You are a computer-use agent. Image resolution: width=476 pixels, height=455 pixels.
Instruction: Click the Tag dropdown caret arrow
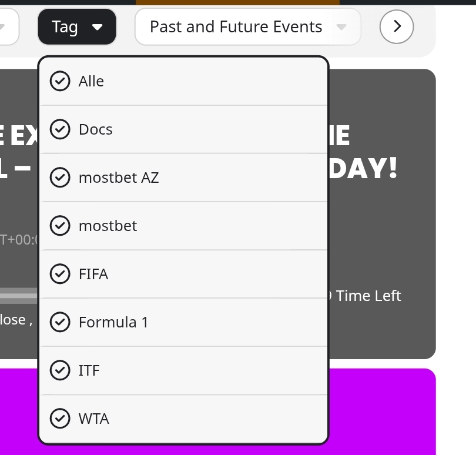98,27
